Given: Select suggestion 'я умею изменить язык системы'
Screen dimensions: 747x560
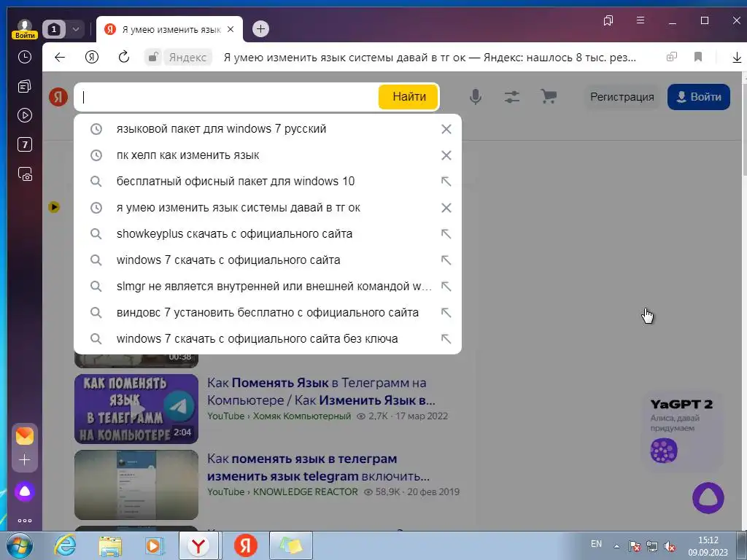Looking at the screenshot, I should point(268,208).
